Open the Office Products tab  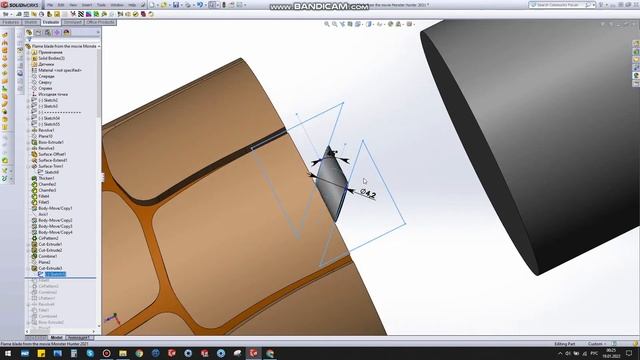click(x=100, y=22)
